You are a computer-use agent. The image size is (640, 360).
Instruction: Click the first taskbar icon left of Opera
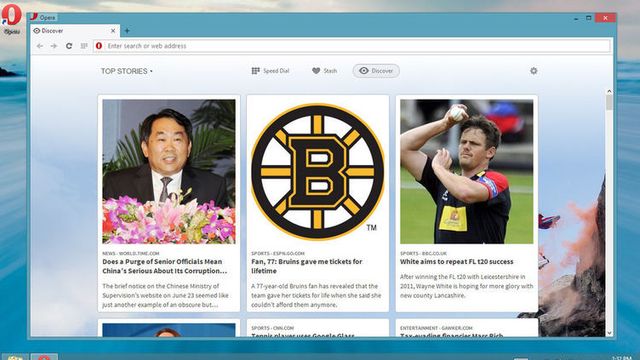[x=15, y=357]
